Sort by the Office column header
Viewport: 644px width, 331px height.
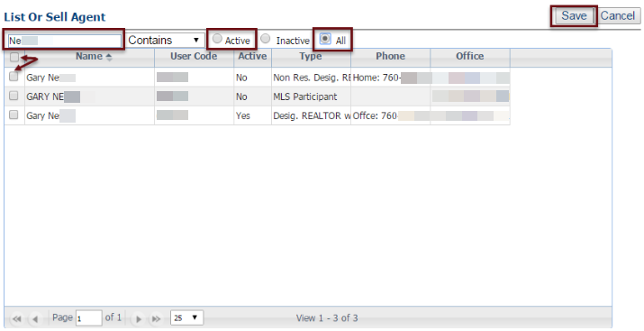470,58
